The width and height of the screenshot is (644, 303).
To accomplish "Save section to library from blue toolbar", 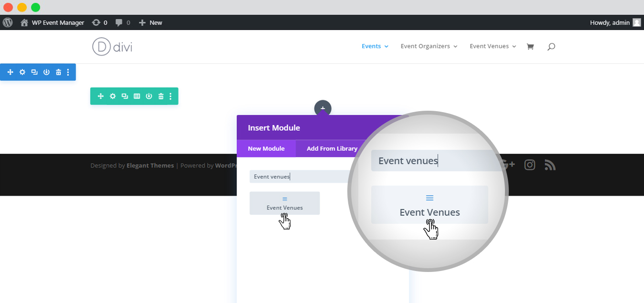I will [x=46, y=72].
